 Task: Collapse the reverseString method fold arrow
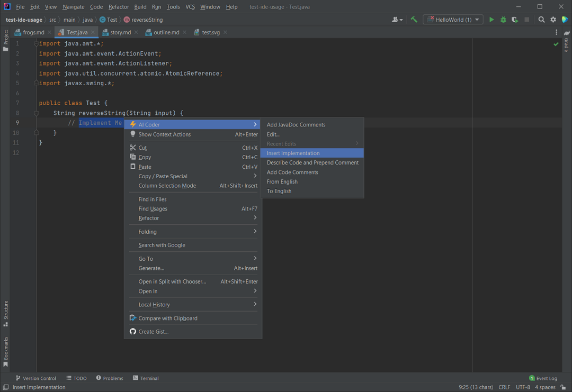point(35,113)
